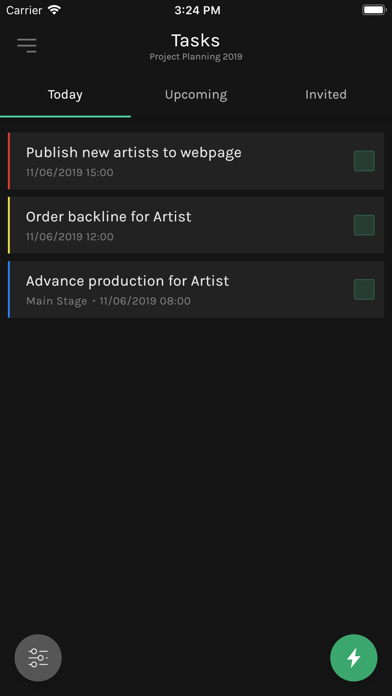The height and width of the screenshot is (696, 392).
Task: Tap the battery indicator icon
Action: point(374,10)
